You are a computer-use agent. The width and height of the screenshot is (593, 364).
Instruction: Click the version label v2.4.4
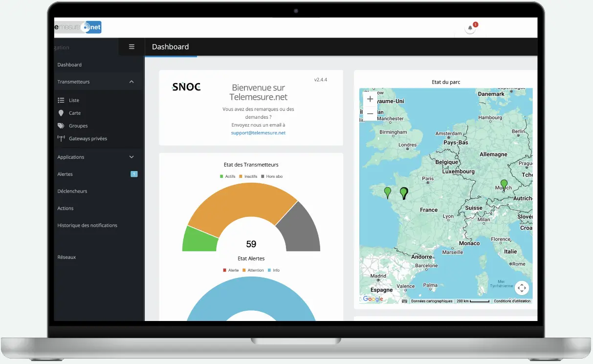click(x=321, y=79)
